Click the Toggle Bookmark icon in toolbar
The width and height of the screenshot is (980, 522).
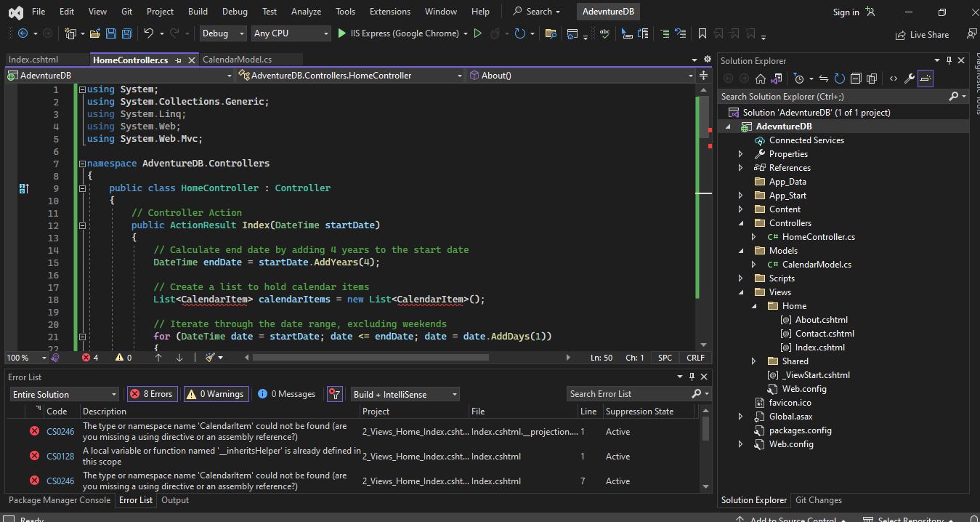(x=702, y=33)
